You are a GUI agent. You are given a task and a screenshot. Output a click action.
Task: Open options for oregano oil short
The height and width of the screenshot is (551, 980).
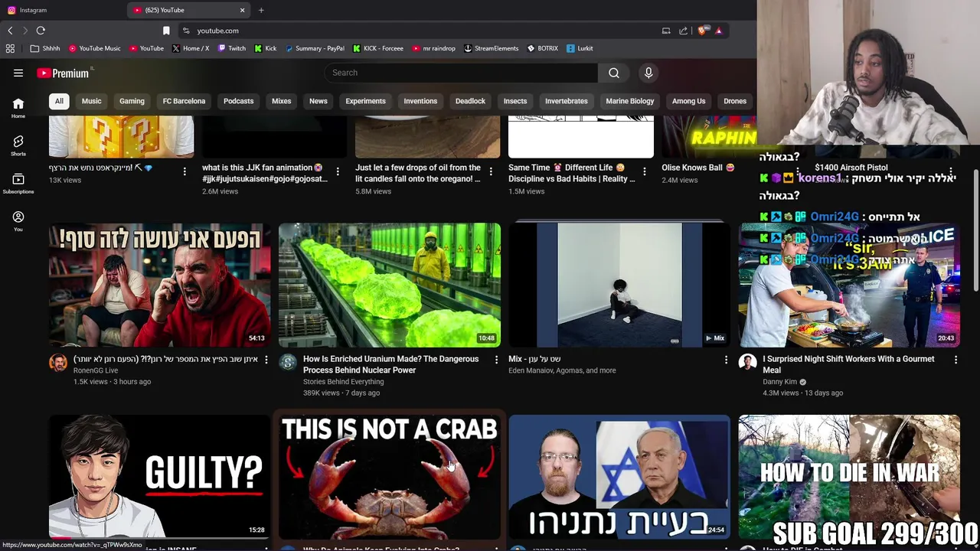(x=491, y=171)
